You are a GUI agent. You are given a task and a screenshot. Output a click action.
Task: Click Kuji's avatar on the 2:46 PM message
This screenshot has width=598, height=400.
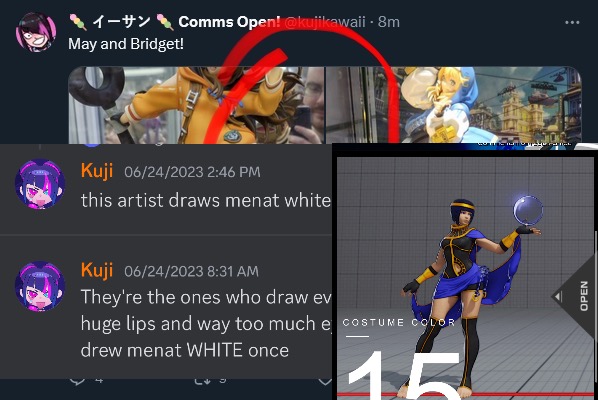coord(40,184)
